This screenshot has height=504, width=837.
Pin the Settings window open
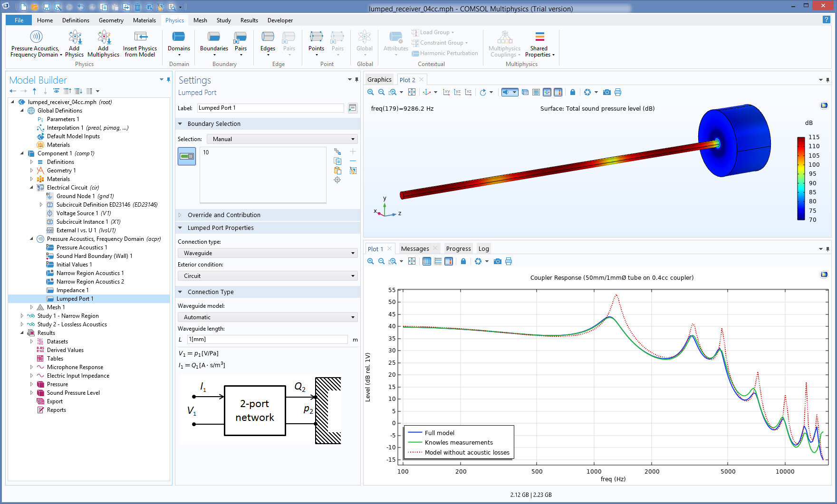pyautogui.click(x=357, y=80)
